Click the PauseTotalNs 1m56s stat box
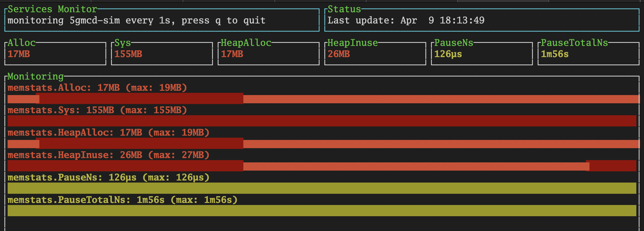 pos(589,54)
